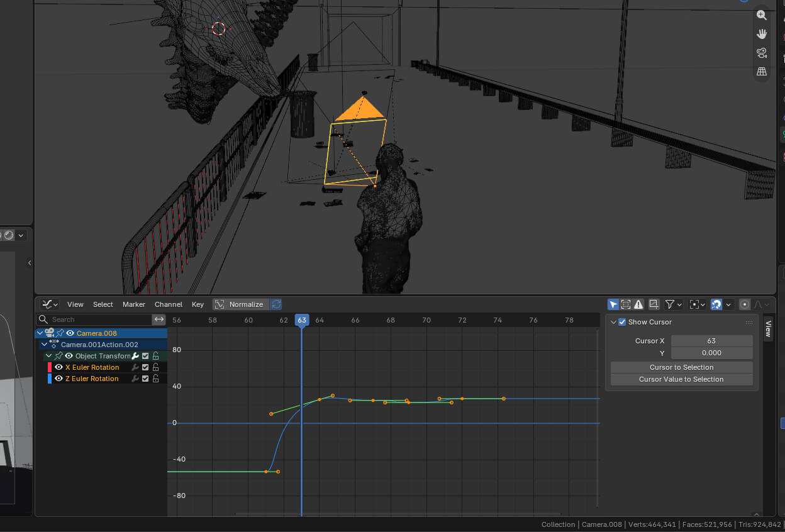Collapse the Camera.008 channel tree

point(40,333)
